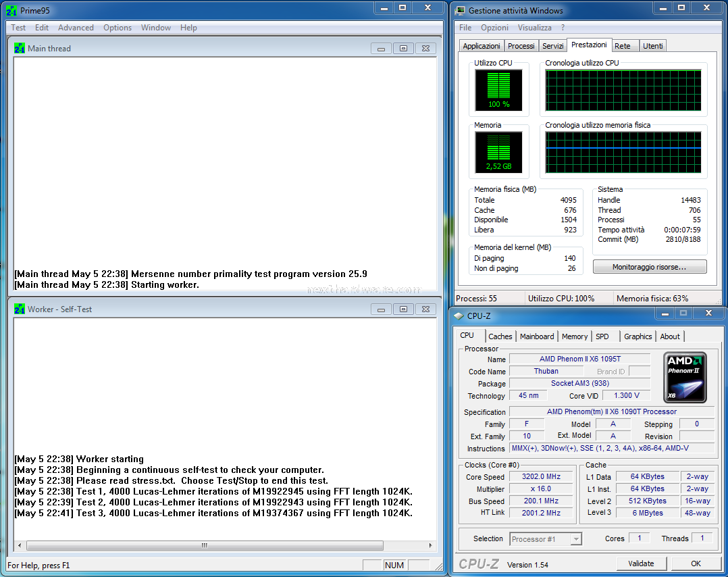Open the Visualizza menu in Task Manager

click(x=534, y=28)
